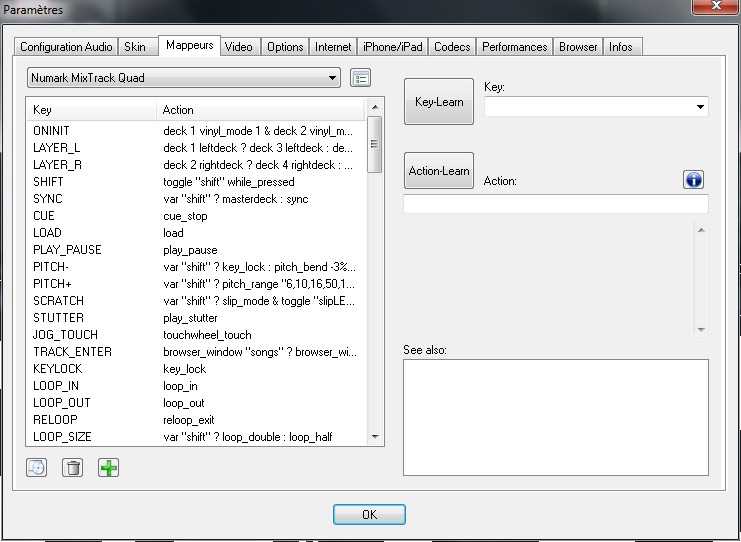Click the blue info icon near Action

[694, 180]
